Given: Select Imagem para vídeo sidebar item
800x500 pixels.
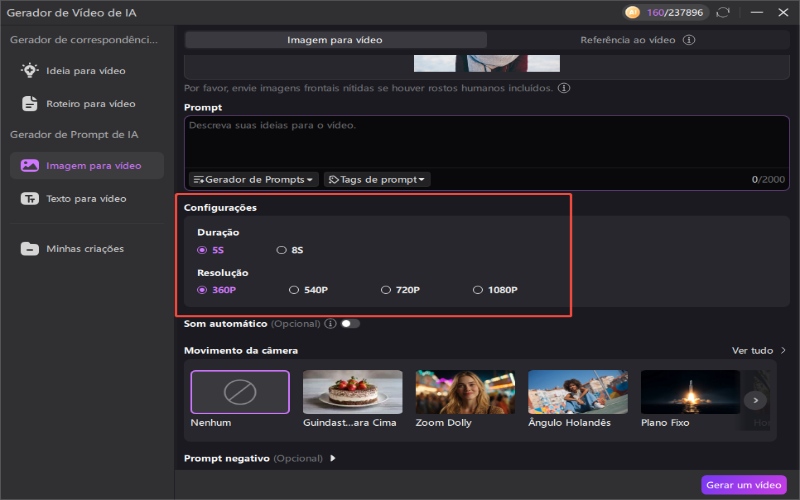Looking at the screenshot, I should tap(87, 165).
